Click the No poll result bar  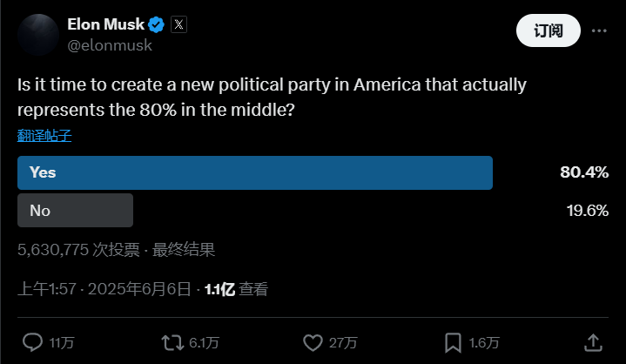click(x=75, y=210)
